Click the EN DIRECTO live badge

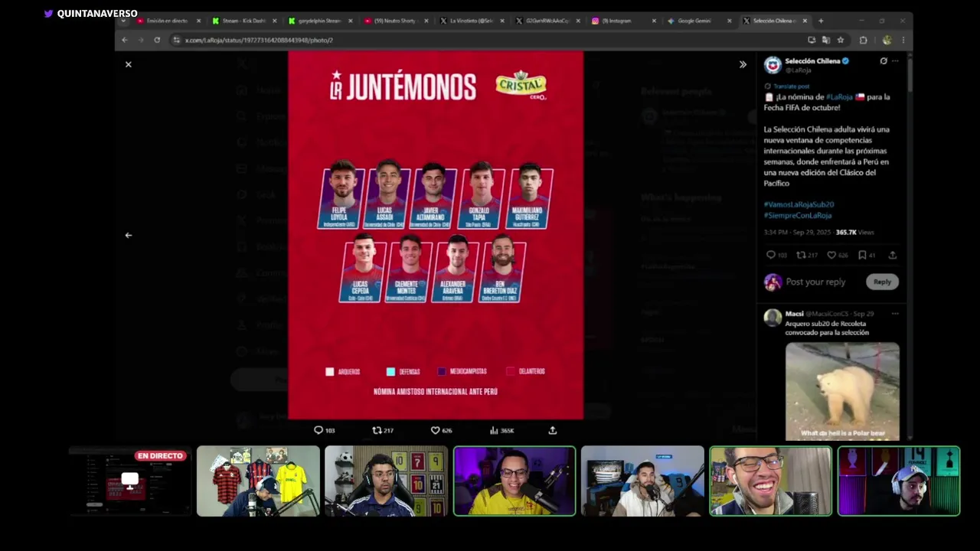[161, 456]
